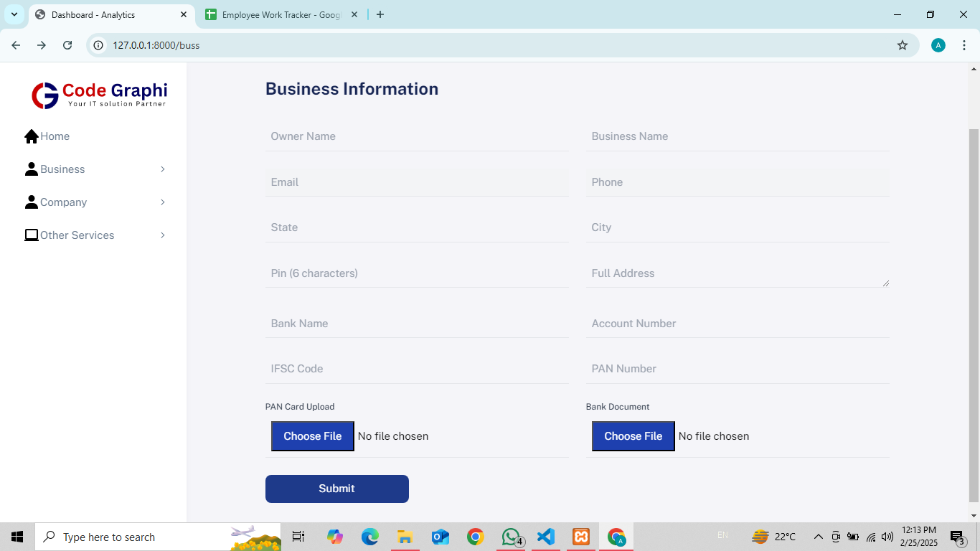Image resolution: width=980 pixels, height=551 pixels.
Task: Open Copilot from taskbar
Action: tap(335, 537)
